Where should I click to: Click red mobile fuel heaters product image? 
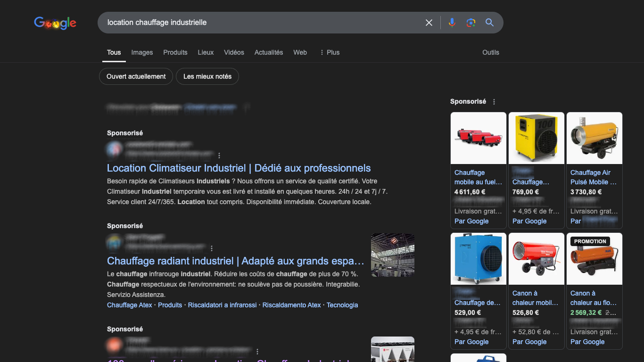pyautogui.click(x=479, y=138)
